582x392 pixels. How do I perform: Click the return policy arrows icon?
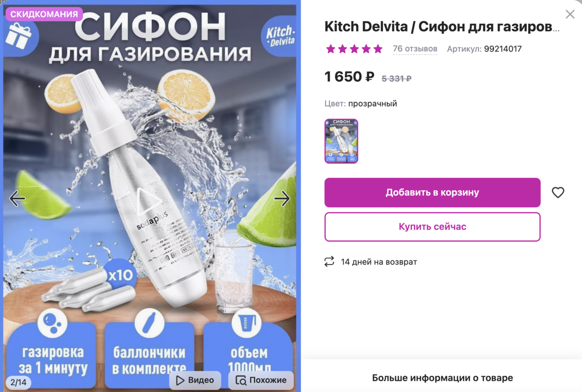tap(329, 261)
